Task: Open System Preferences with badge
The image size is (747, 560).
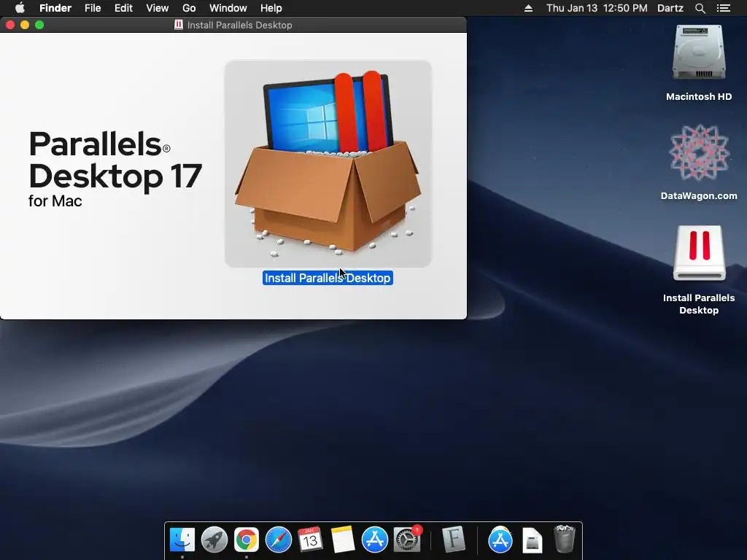Action: [407, 540]
